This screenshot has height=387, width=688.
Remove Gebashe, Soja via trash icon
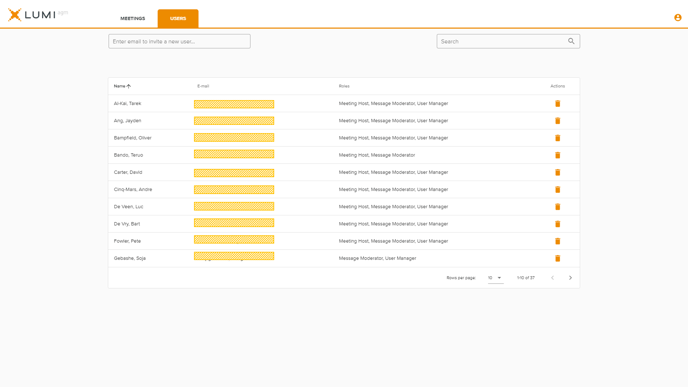click(x=557, y=258)
